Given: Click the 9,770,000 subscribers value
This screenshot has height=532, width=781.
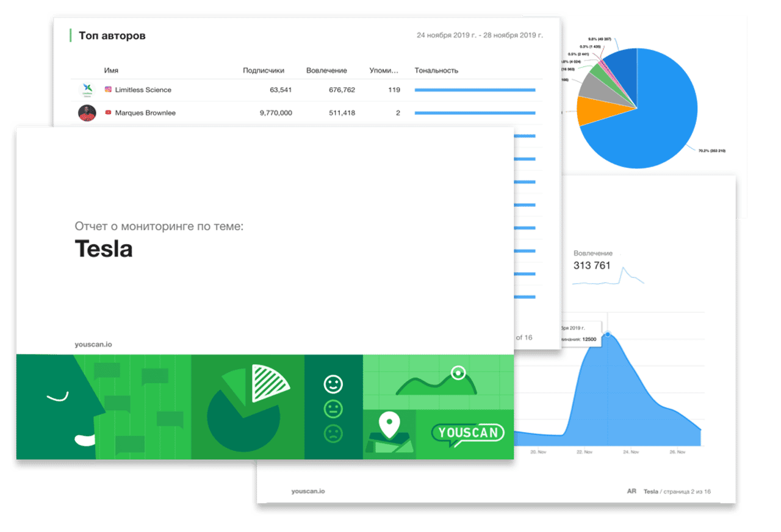Looking at the screenshot, I should point(276,113).
